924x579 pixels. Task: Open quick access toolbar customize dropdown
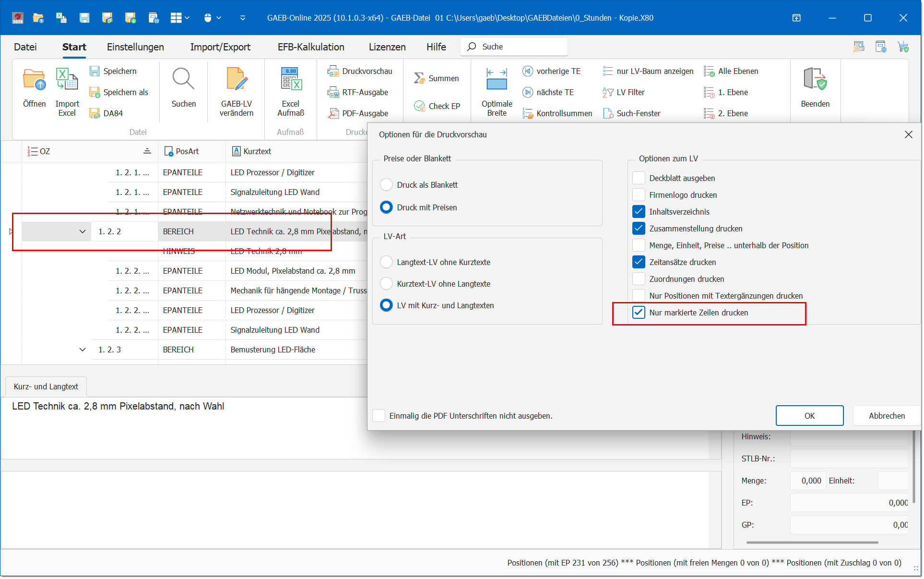coord(243,18)
